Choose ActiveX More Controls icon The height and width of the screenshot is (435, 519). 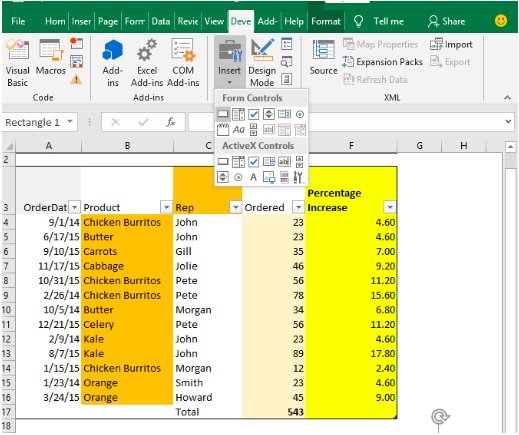click(x=298, y=177)
